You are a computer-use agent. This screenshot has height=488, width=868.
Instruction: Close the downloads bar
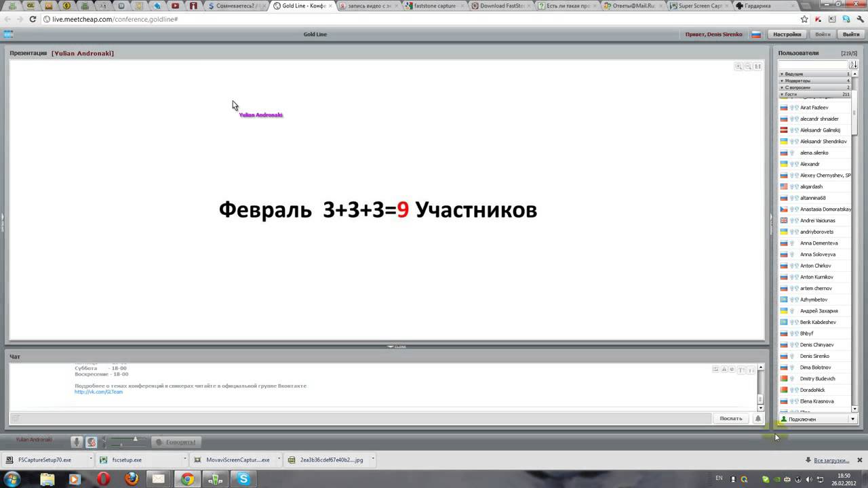[859, 460]
